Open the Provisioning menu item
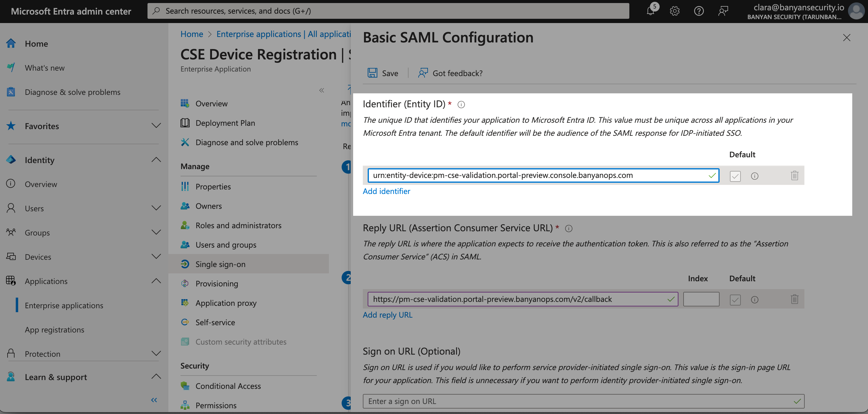Viewport: 868px width, 414px height. [217, 284]
